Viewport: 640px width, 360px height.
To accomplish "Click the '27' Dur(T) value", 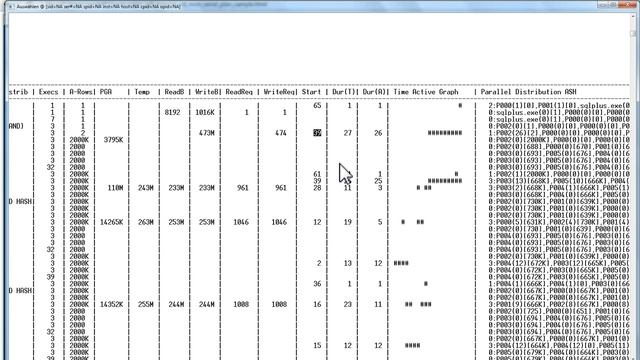I will coord(347,133).
